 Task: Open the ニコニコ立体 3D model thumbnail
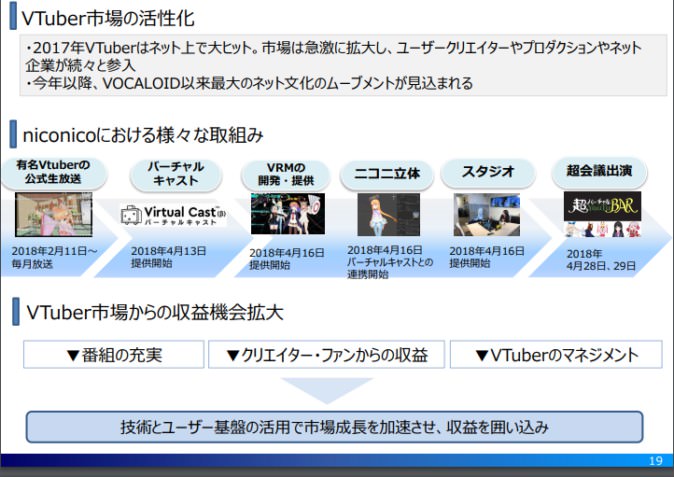point(389,214)
